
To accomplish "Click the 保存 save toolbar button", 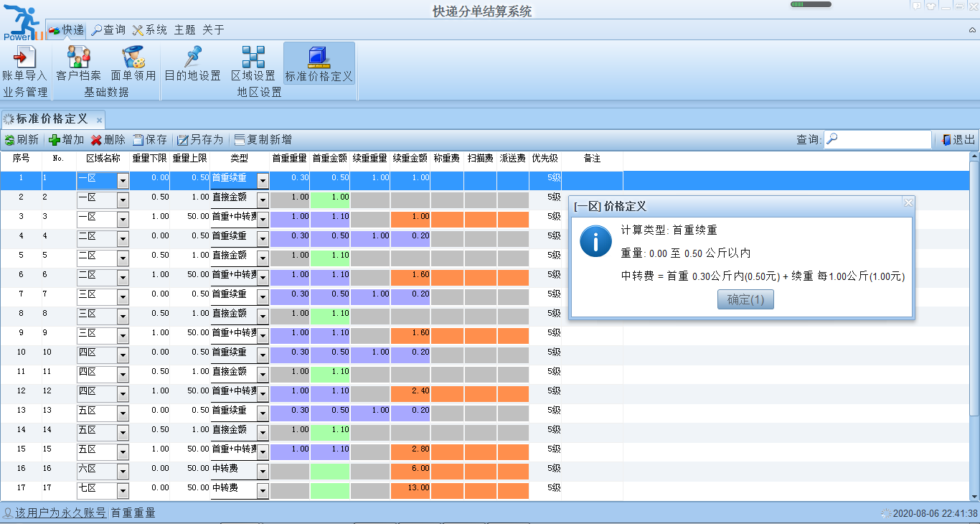I will [x=149, y=140].
